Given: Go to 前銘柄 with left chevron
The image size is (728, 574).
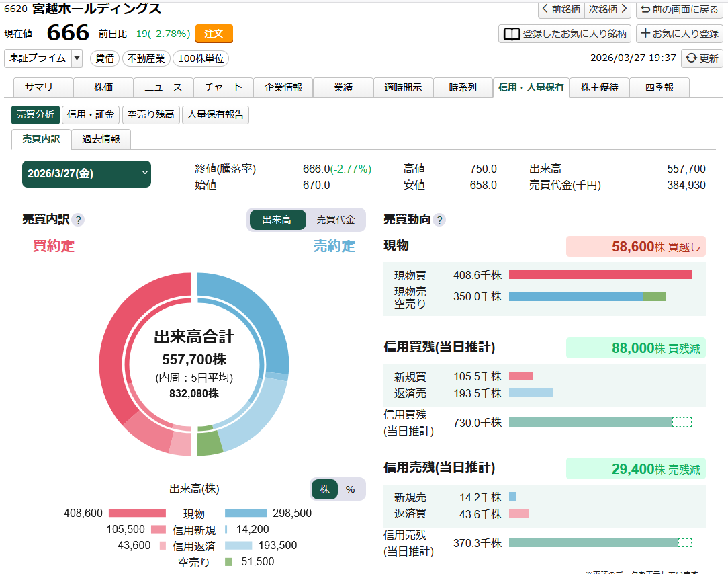Looking at the screenshot, I should pyautogui.click(x=561, y=9).
